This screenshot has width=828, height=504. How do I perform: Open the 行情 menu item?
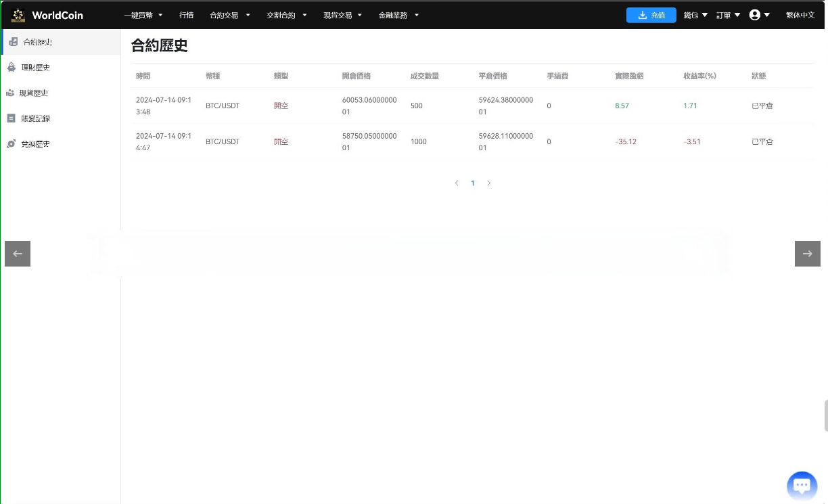tap(187, 15)
